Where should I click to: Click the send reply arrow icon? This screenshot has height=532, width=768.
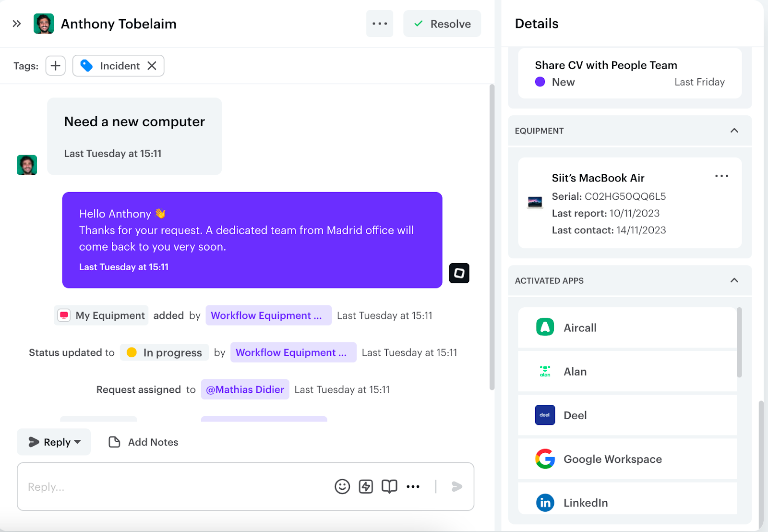pos(456,486)
